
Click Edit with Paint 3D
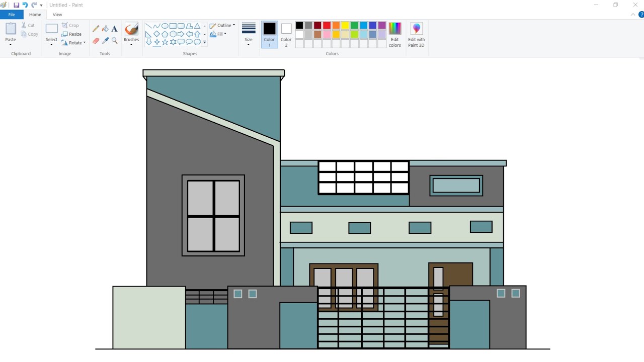click(416, 35)
